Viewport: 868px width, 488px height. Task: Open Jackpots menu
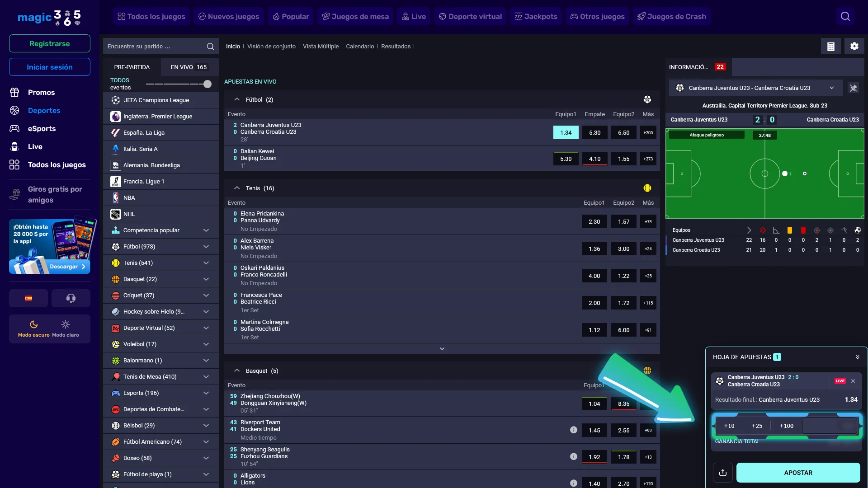(536, 17)
